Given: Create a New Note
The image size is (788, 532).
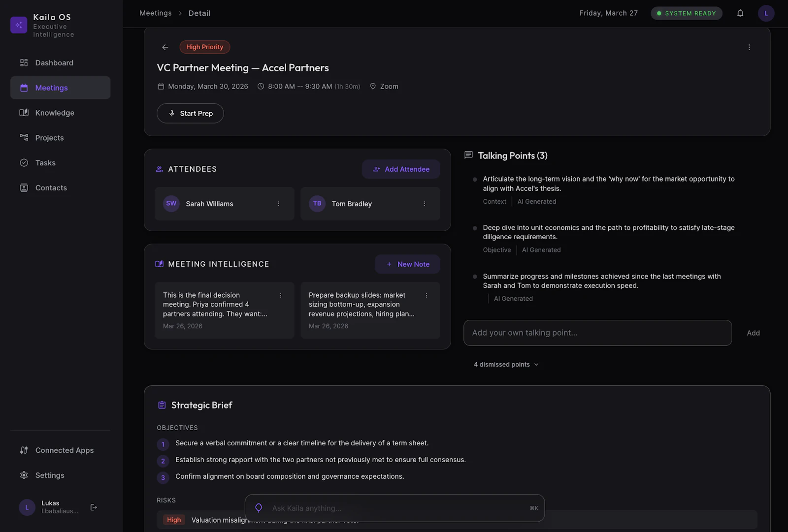Looking at the screenshot, I should point(407,264).
